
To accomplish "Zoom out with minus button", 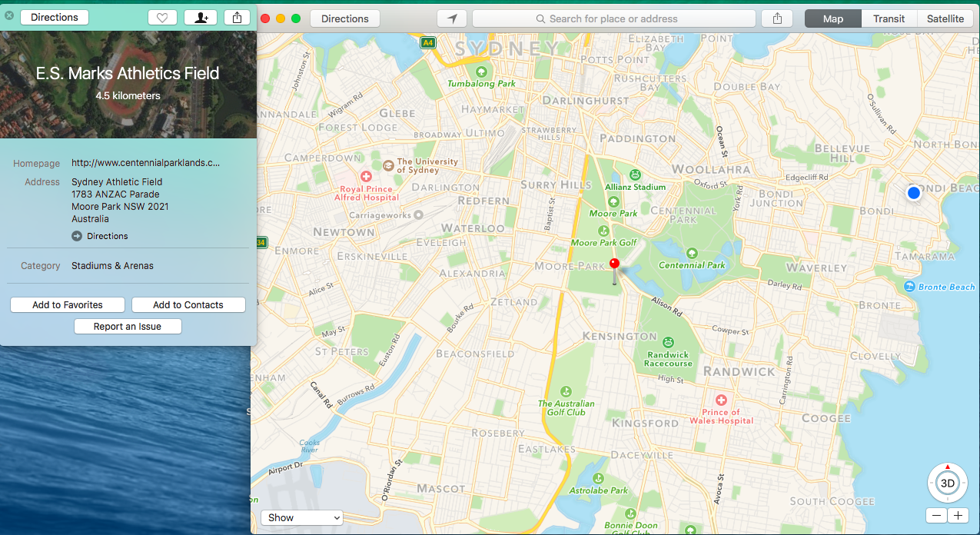I will click(x=937, y=516).
